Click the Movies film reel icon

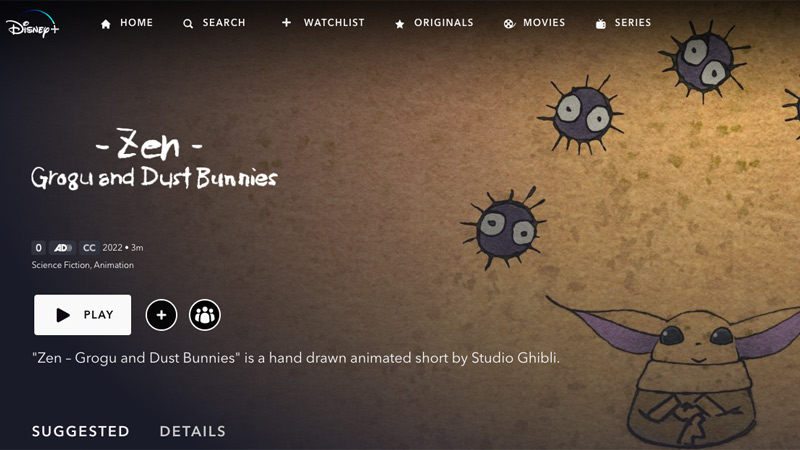(509, 24)
